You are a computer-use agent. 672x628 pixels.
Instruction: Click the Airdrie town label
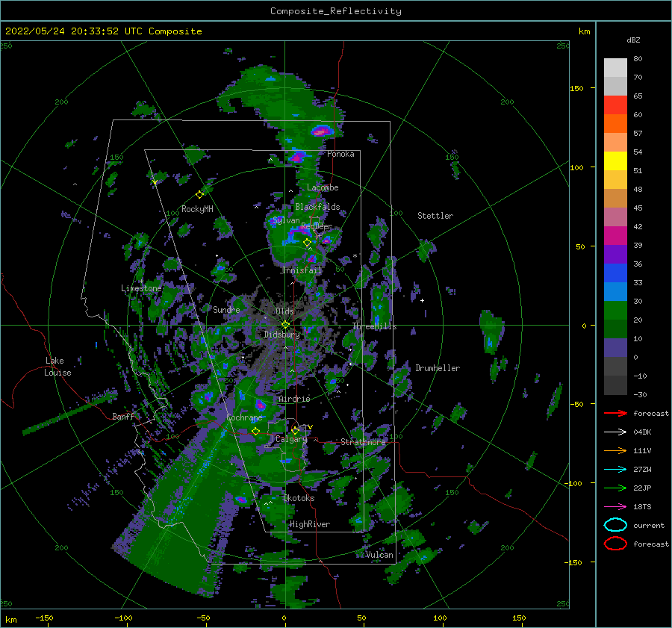pos(294,399)
